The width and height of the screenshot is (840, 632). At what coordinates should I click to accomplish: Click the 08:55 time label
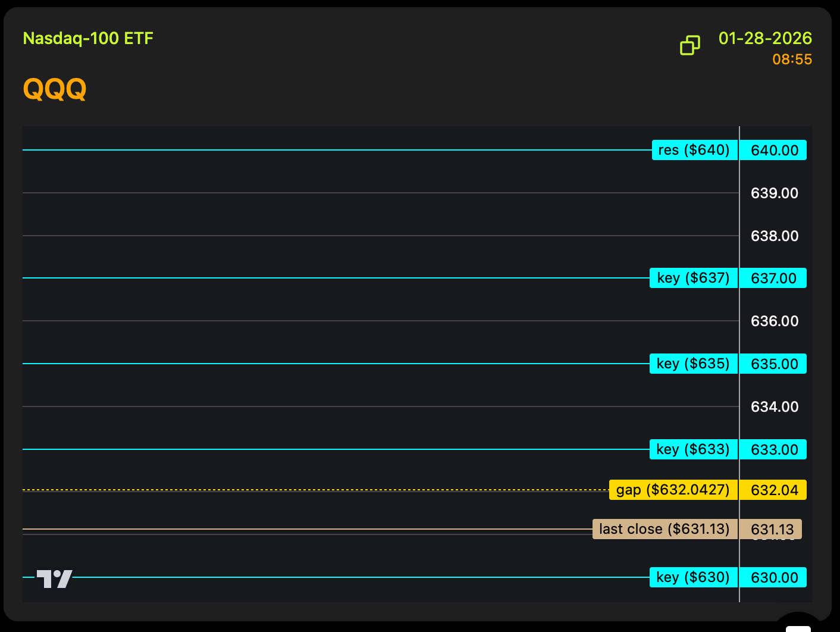coord(792,60)
